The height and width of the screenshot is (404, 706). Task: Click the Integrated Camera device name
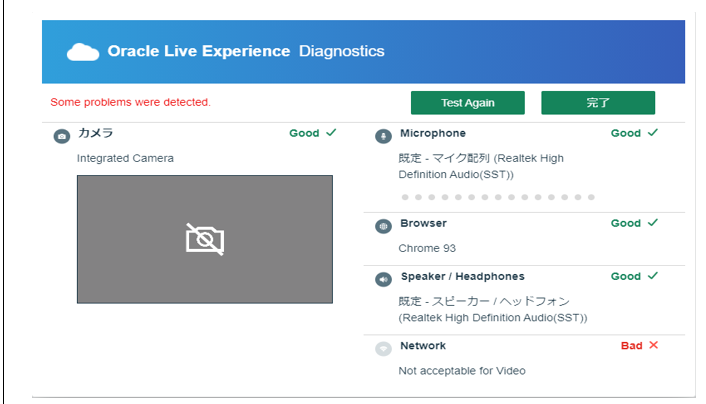[125, 158]
